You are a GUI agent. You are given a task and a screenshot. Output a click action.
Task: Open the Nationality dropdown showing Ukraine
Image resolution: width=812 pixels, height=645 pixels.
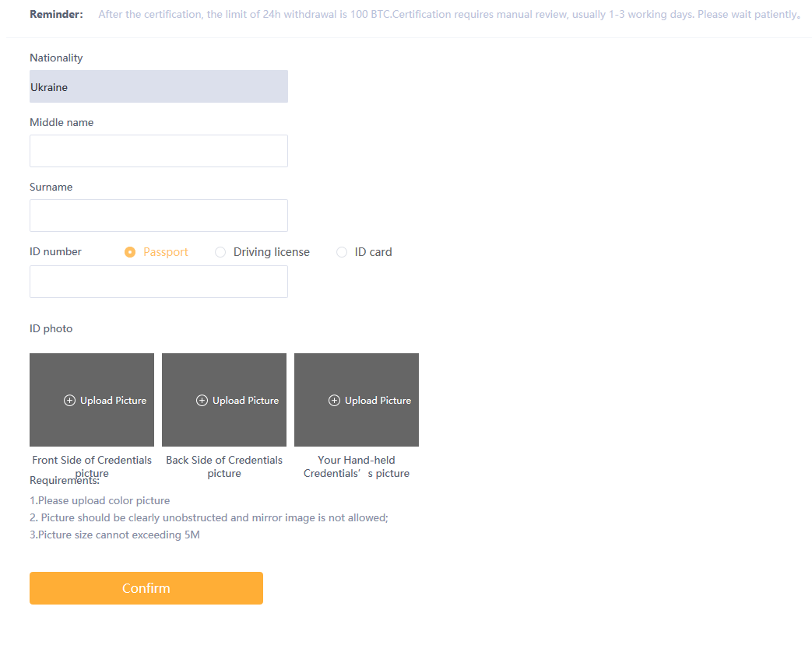[159, 86]
